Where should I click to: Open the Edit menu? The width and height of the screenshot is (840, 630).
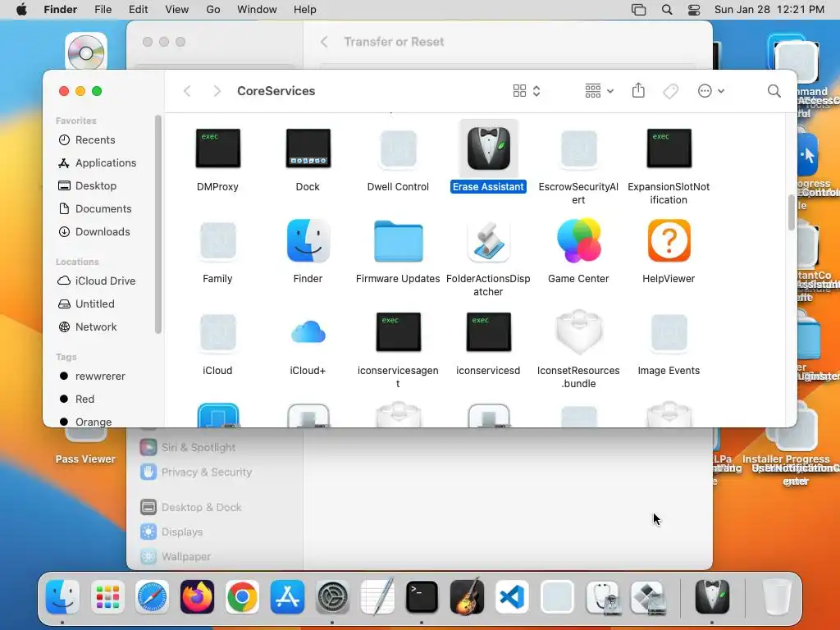point(138,10)
